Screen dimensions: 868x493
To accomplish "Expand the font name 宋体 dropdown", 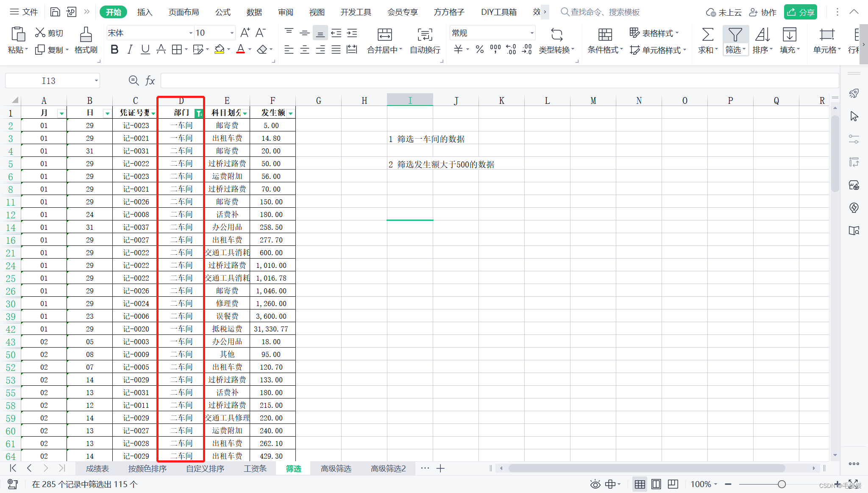I will [x=190, y=33].
